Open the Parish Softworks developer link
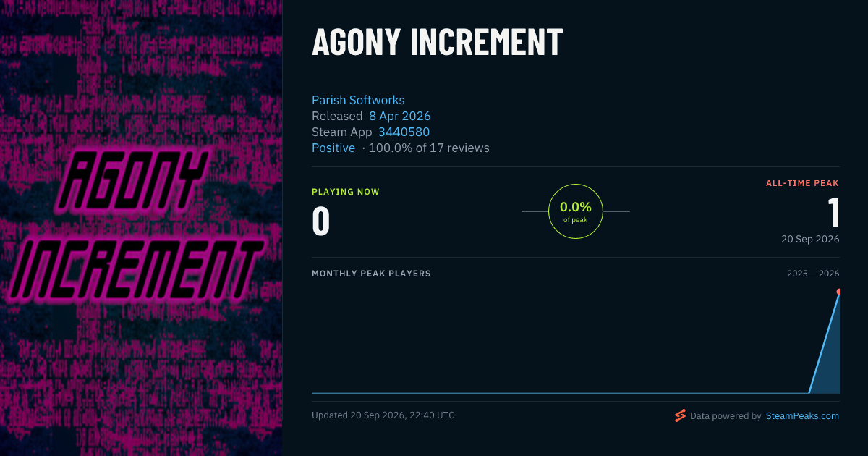The image size is (868, 456). point(358,100)
